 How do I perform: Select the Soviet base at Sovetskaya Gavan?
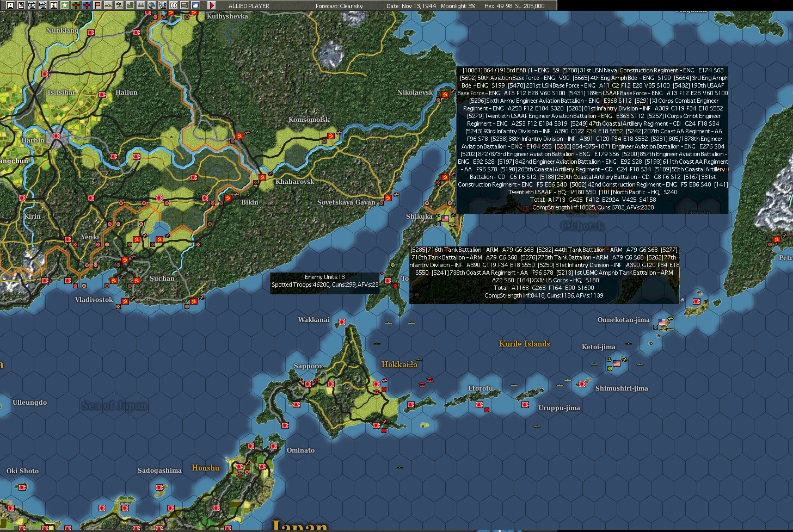coord(388,197)
